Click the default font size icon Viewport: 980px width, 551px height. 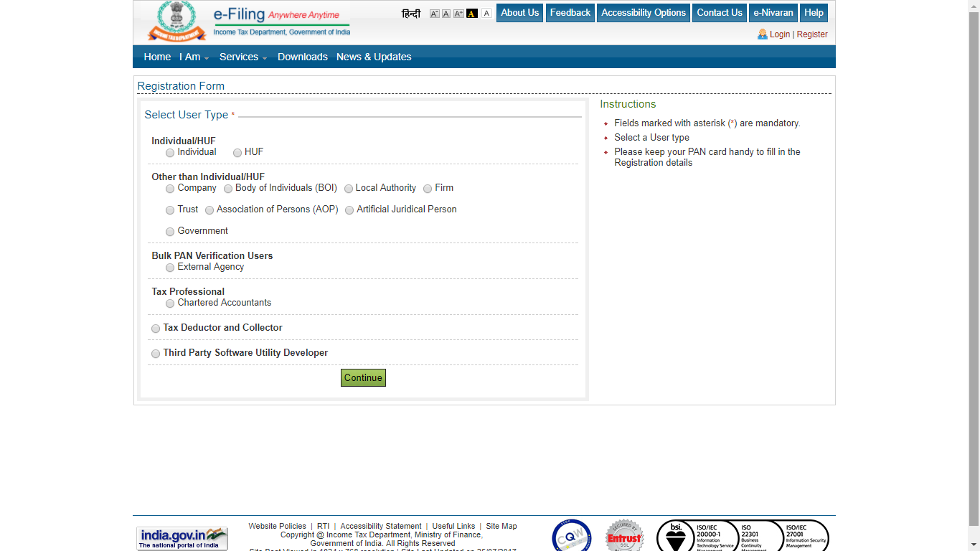coord(446,13)
